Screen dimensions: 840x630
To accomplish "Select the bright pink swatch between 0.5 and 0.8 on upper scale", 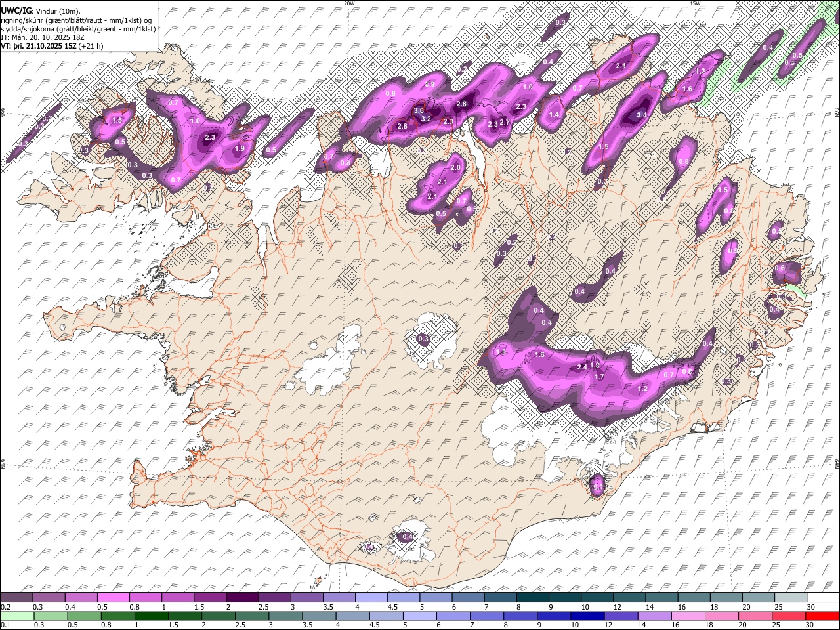I will click(114, 598).
